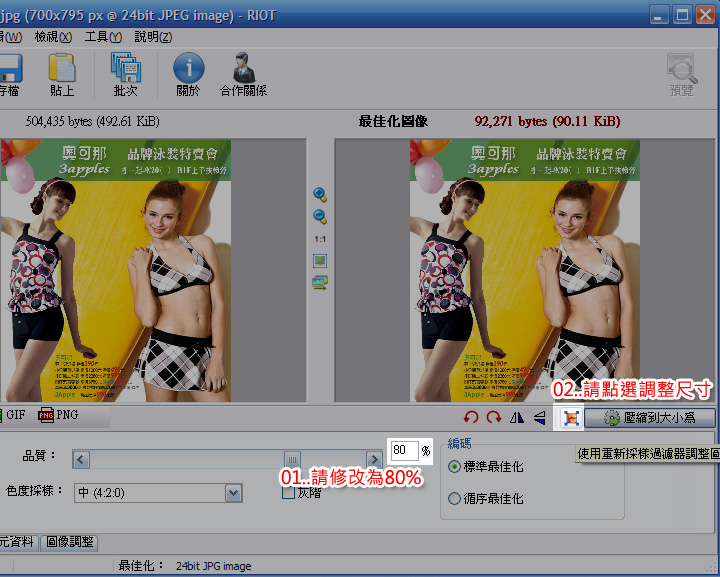Click Compress to size (壓縮到大小為) button
720x577 pixels.
pos(650,418)
